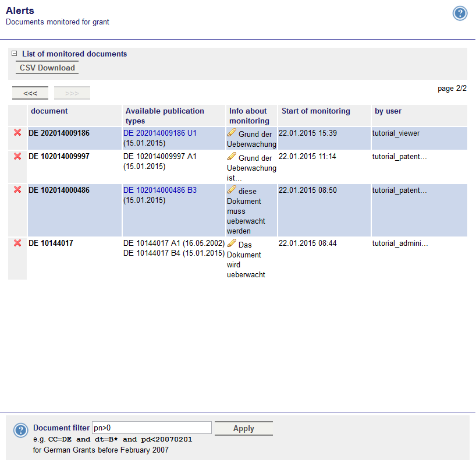Click DE 10144017 B4 (15.01.2015) text
476x466 pixels.
click(174, 253)
